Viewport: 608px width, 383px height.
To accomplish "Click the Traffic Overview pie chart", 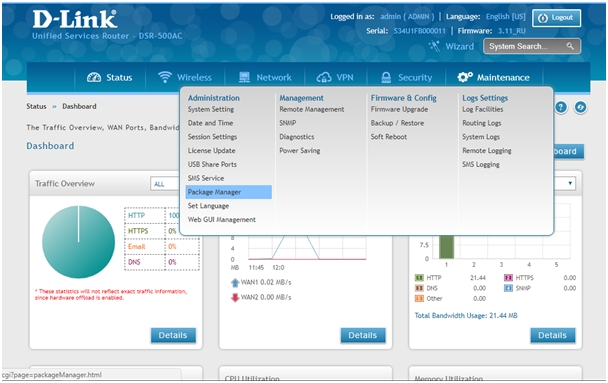I will click(79, 242).
